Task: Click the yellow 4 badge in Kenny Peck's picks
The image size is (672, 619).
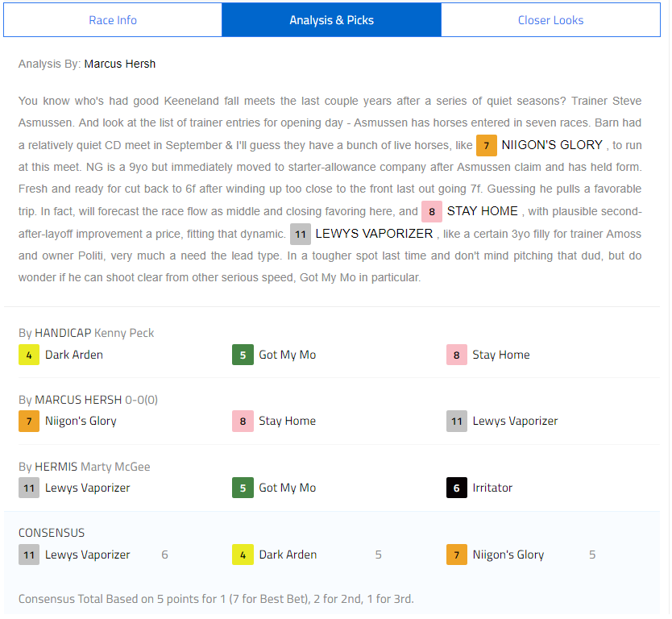Action: click(x=29, y=355)
